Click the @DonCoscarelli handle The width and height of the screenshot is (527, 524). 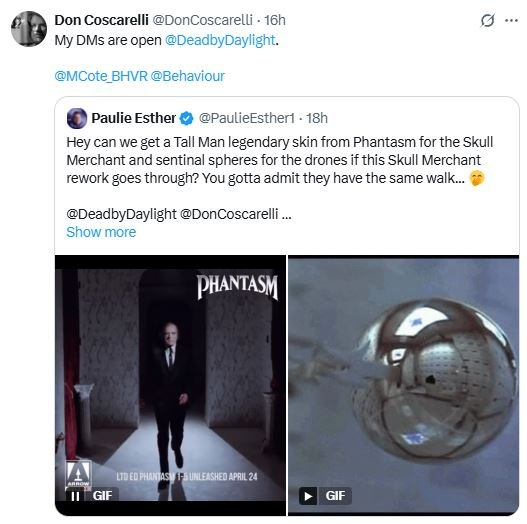point(203,20)
